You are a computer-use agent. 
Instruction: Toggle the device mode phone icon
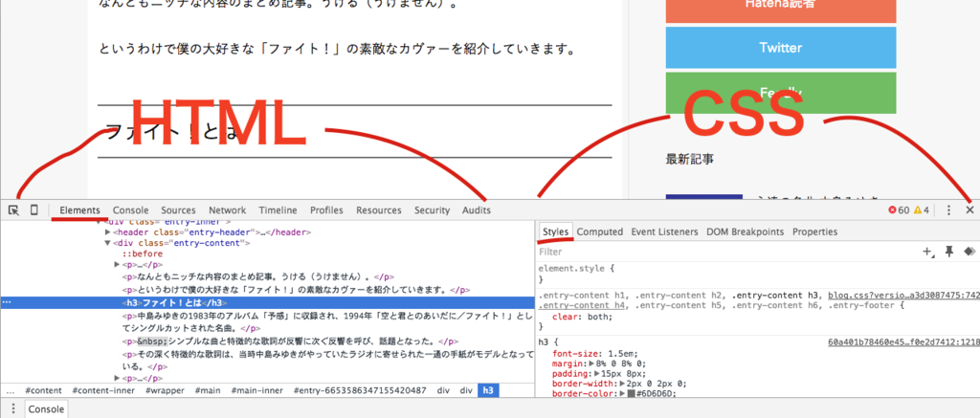[34, 209]
